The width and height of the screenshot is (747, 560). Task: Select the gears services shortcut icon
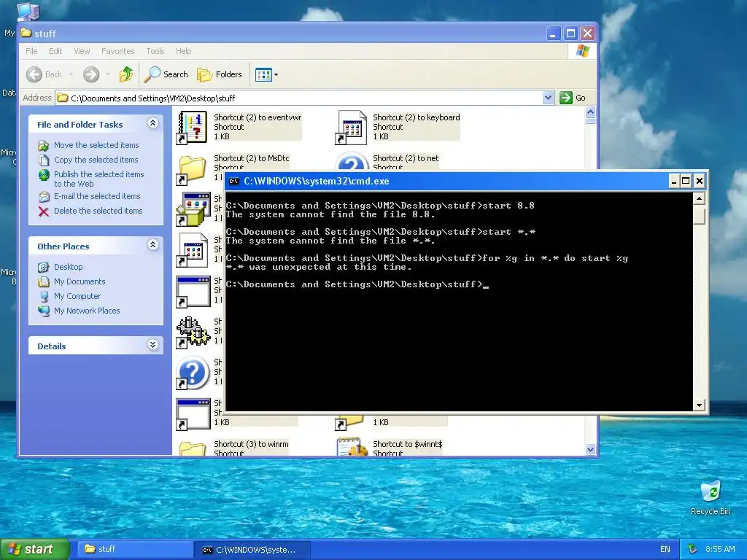(193, 332)
